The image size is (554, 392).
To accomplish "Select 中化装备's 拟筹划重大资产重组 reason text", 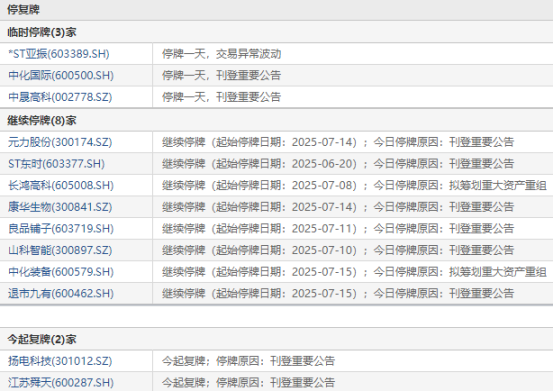I will [354, 272].
